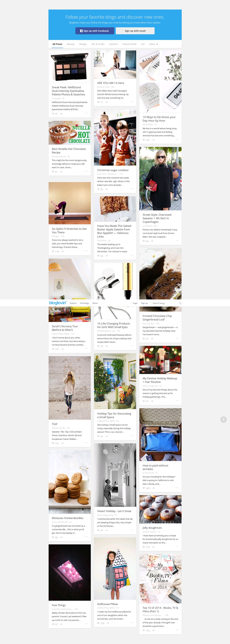The image size is (230, 644).
Task: Expand the More categories dropdown
Action: tap(154, 44)
